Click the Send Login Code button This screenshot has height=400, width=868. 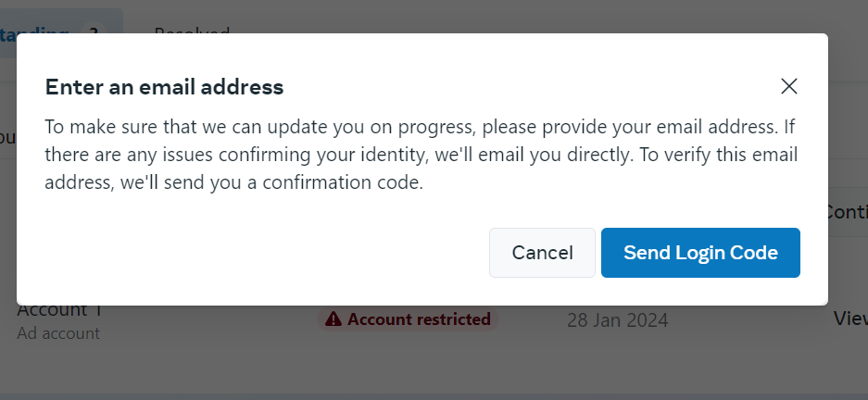(700, 253)
